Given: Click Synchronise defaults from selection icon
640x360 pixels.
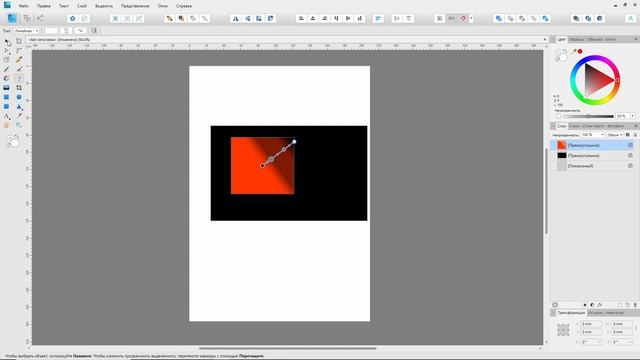Looking at the screenshot, I should pyautogui.click(x=73, y=18).
